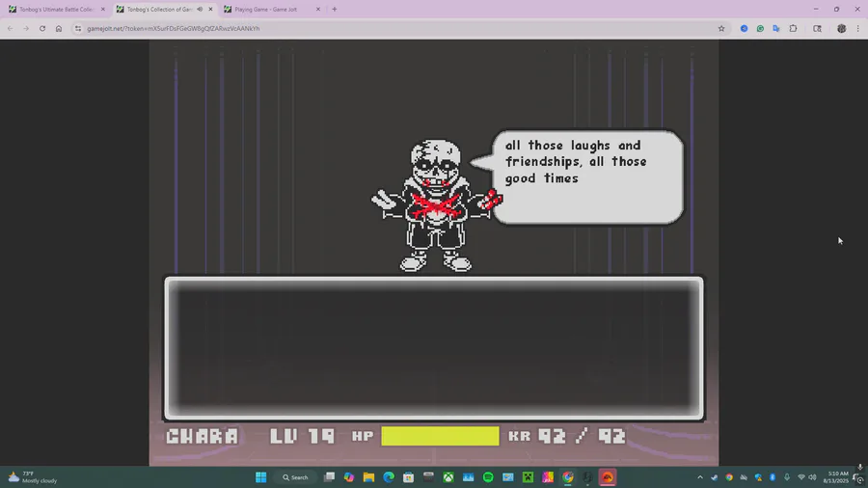The height and width of the screenshot is (488, 868).
Task: Open File Explorer from the taskbar
Action: point(368,477)
